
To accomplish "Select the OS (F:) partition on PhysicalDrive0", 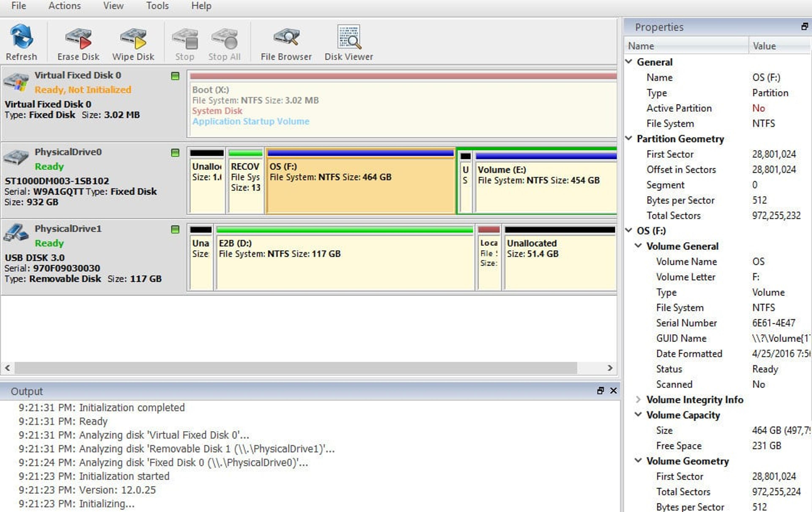I will pyautogui.click(x=361, y=181).
